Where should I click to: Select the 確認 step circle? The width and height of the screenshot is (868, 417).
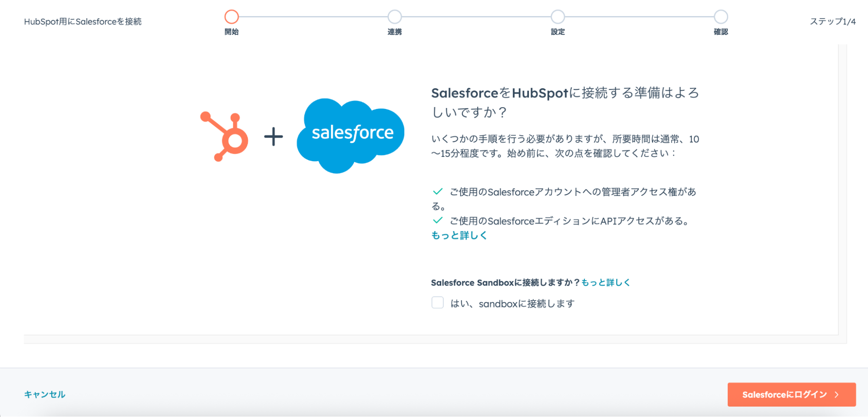coord(721,17)
